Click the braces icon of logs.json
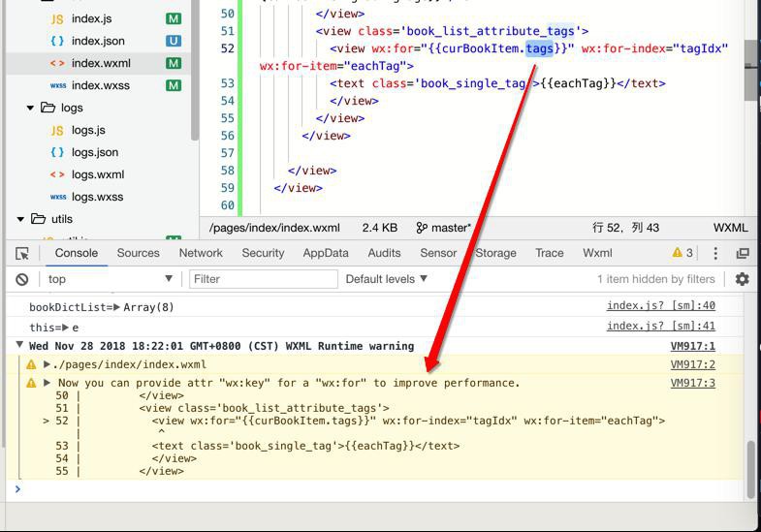Viewport: 761px width, 532px height. tap(57, 152)
